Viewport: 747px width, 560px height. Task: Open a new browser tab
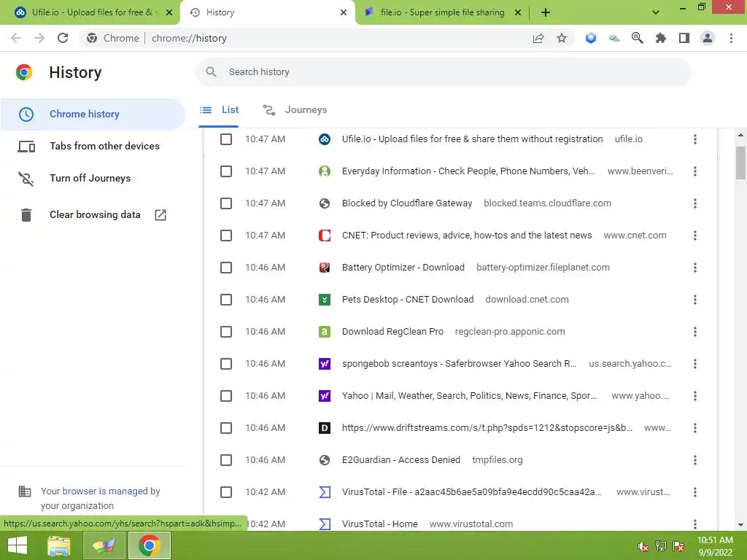coord(546,12)
